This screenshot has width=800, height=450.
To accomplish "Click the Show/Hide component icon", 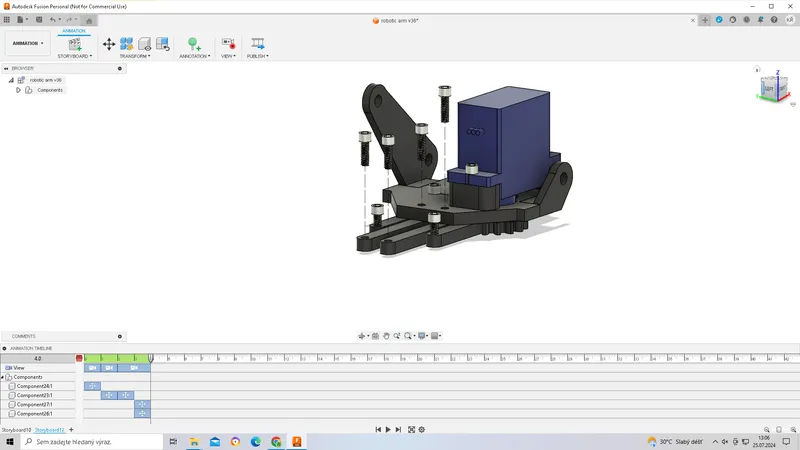I will point(145,44).
